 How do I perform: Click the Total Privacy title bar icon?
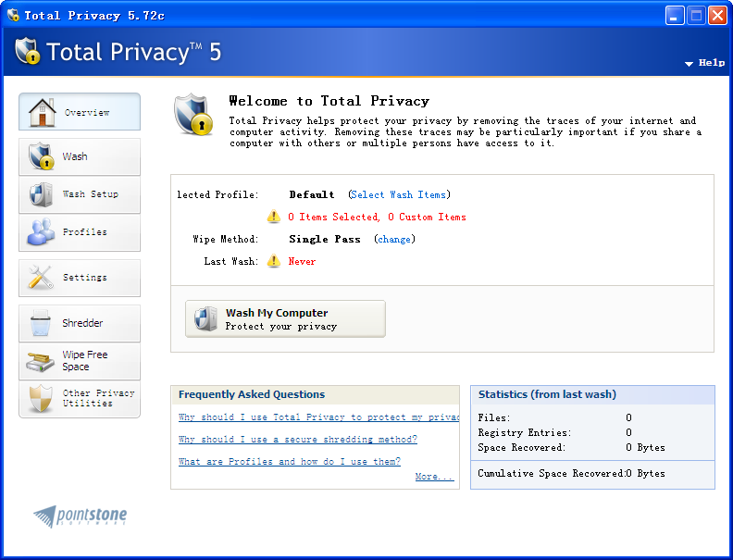point(13,15)
